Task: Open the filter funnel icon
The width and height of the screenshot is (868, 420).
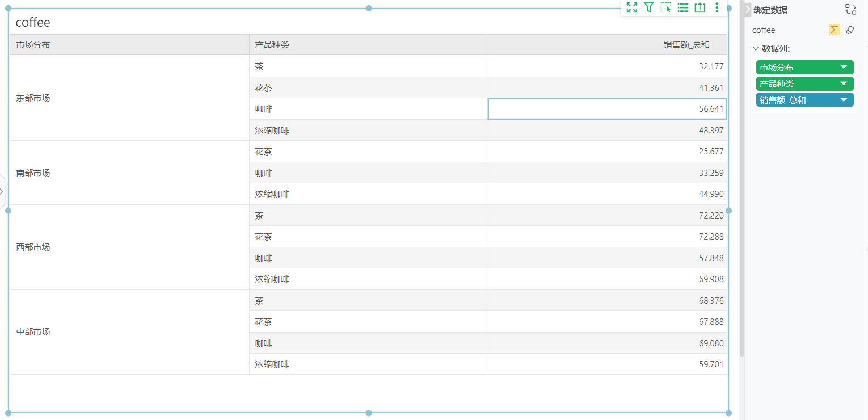Action: 649,7
